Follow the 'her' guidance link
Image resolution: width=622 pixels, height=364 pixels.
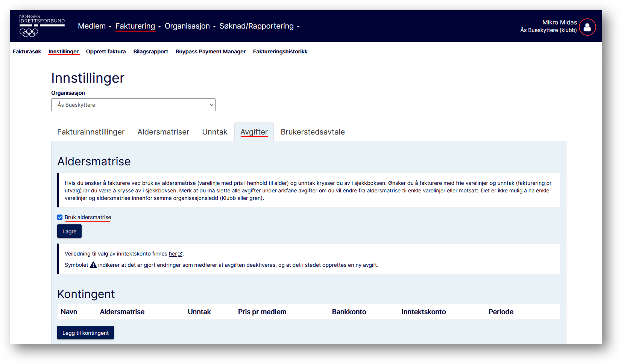[x=173, y=254]
